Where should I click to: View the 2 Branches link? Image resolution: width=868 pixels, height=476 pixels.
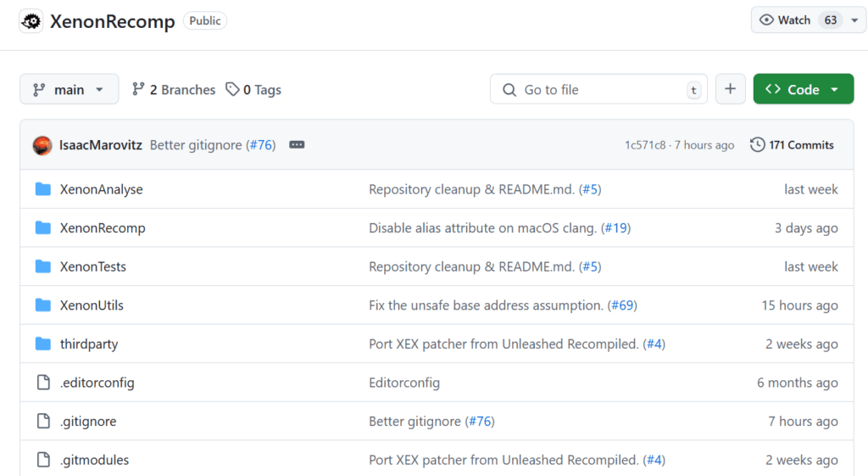point(173,89)
